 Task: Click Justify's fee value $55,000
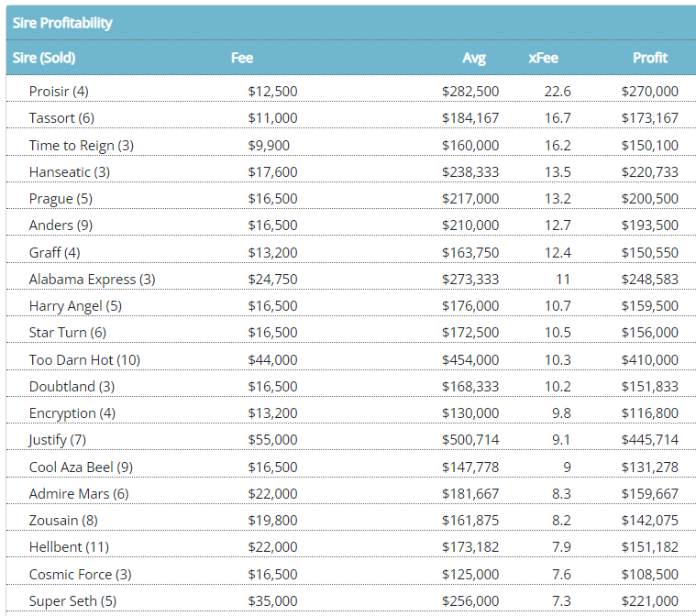coord(272,440)
